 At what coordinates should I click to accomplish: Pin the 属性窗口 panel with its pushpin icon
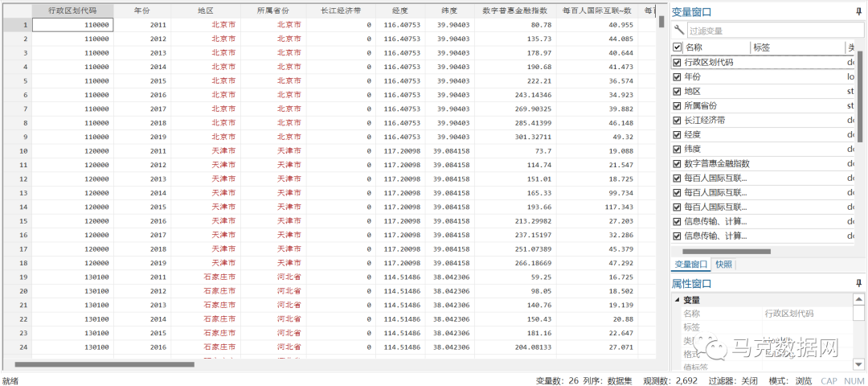(x=858, y=283)
